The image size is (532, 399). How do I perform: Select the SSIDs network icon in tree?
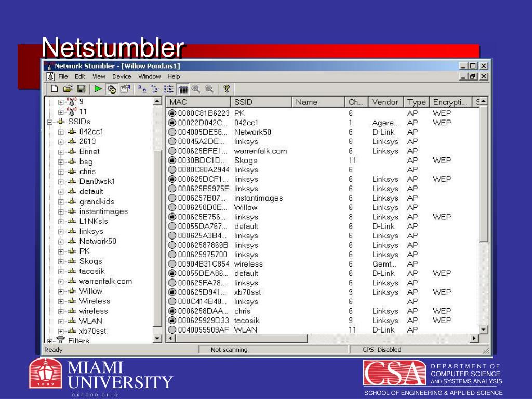(x=61, y=122)
